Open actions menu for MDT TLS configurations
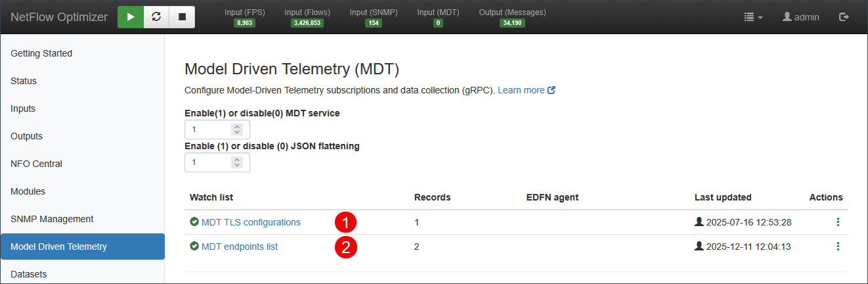868x284 pixels. [838, 222]
